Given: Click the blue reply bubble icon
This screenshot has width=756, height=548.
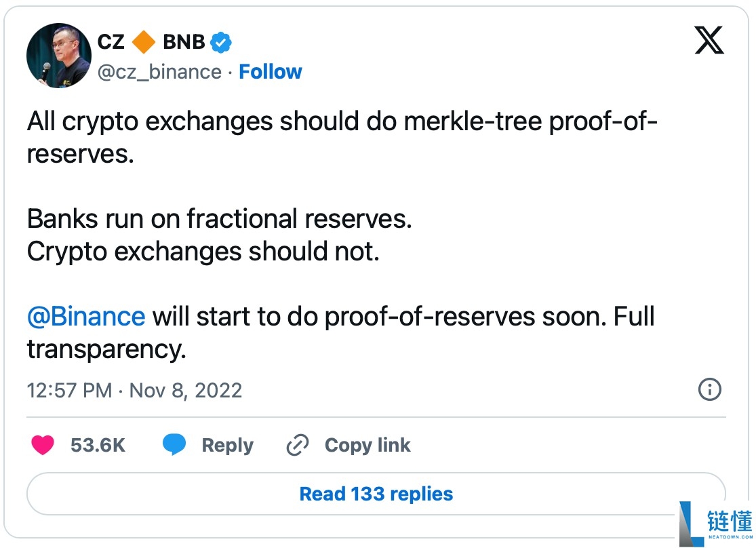Looking at the screenshot, I should pos(174,445).
